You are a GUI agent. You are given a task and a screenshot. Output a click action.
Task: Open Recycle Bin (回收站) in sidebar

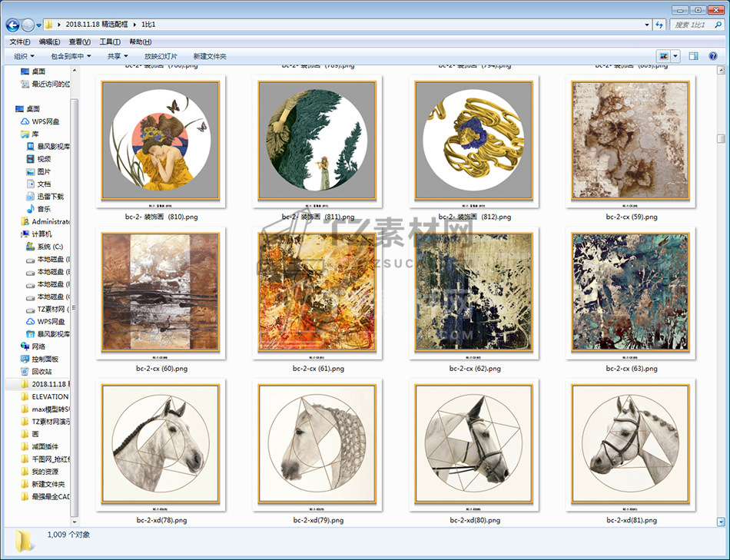click(x=41, y=371)
